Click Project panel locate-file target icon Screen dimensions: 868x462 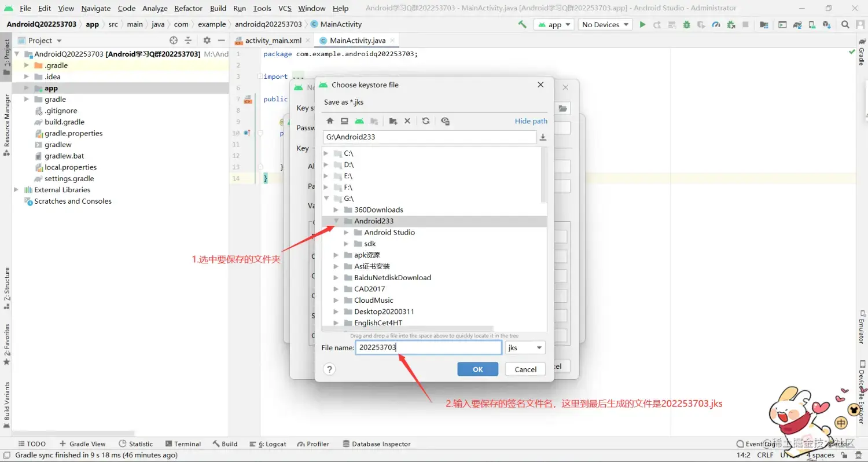(x=174, y=41)
